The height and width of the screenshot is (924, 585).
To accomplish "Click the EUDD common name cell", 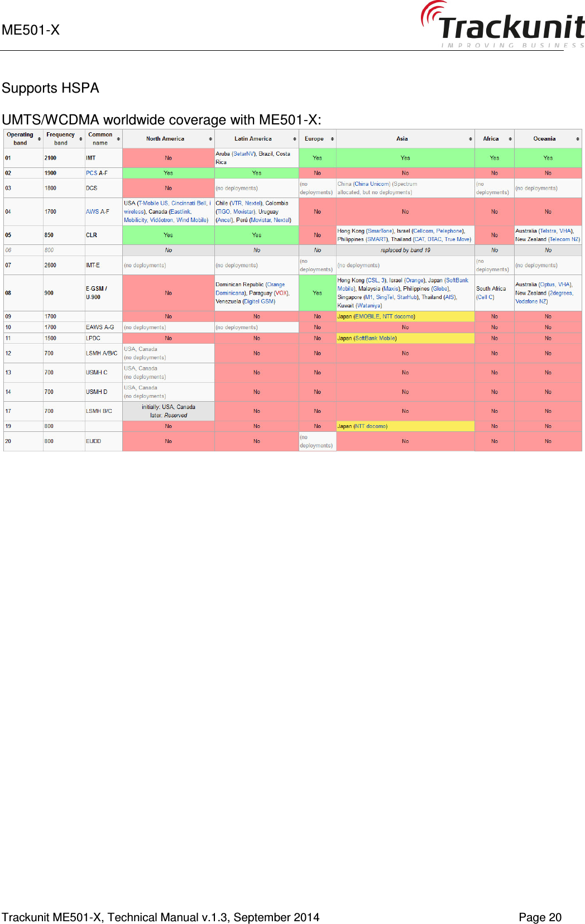I will 103,441.
